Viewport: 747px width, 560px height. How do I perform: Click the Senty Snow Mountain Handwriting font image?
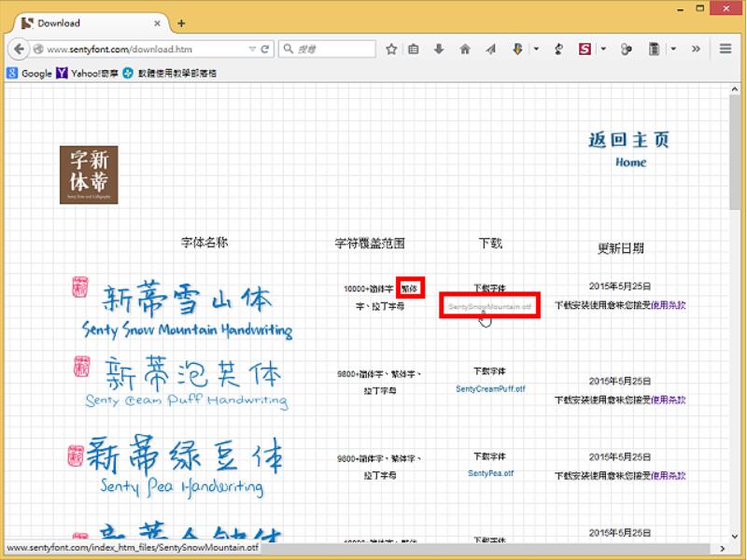click(x=188, y=310)
